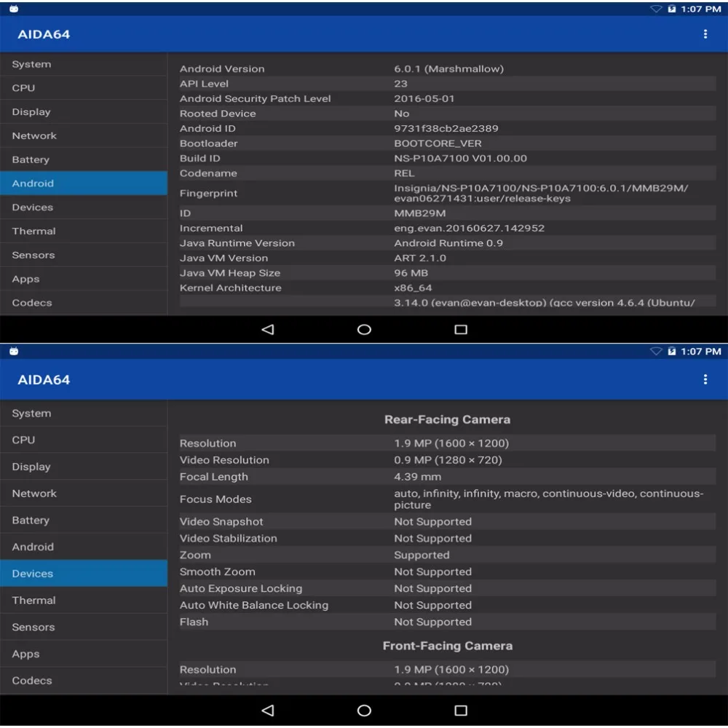The image size is (728, 728).
Task: Tap notification icon in lower status bar
Action: (x=14, y=351)
